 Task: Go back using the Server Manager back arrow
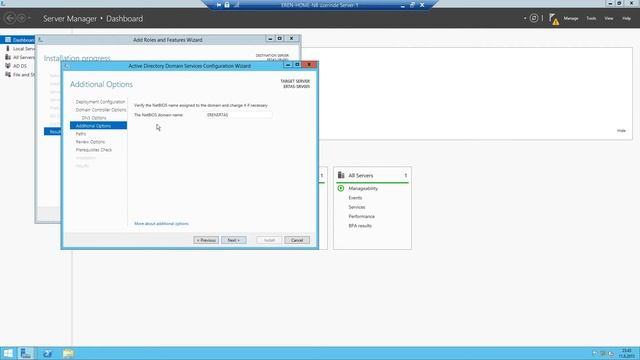click(10, 18)
